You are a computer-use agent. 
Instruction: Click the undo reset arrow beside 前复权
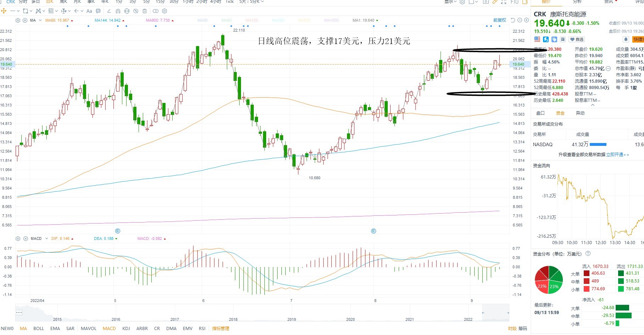pyautogui.click(x=513, y=20)
